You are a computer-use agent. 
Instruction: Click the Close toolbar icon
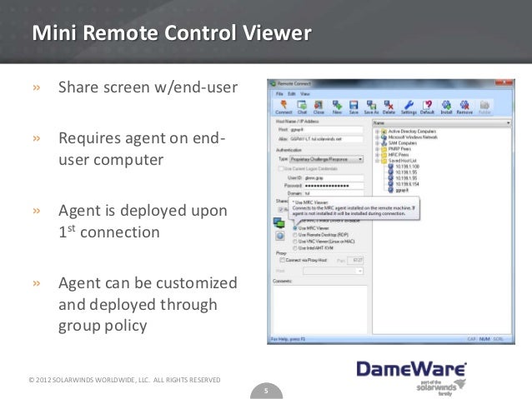[319, 107]
